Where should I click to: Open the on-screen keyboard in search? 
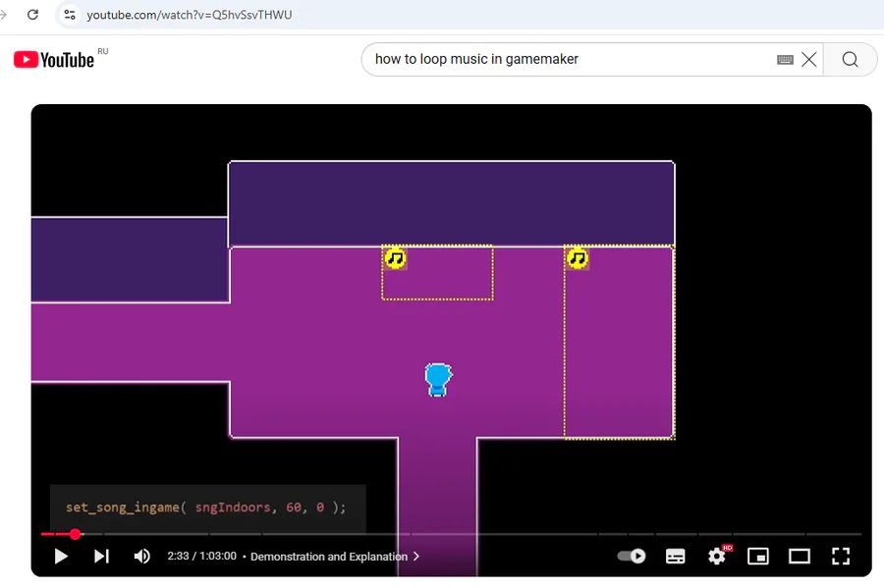(x=785, y=60)
